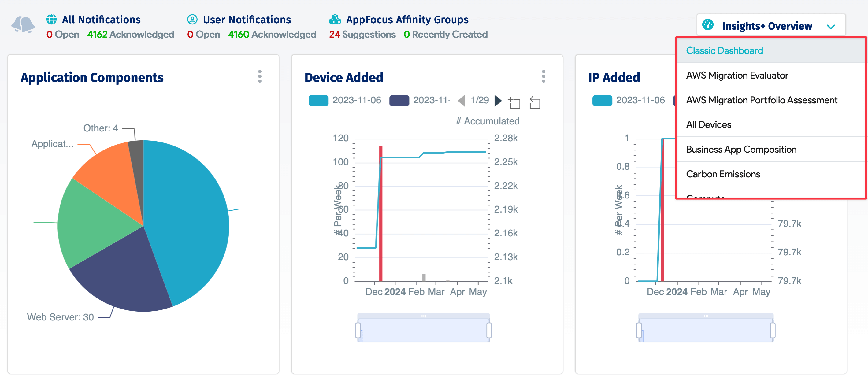Open the Device Added three-dot options menu
The height and width of the screenshot is (381, 868).
543,76
